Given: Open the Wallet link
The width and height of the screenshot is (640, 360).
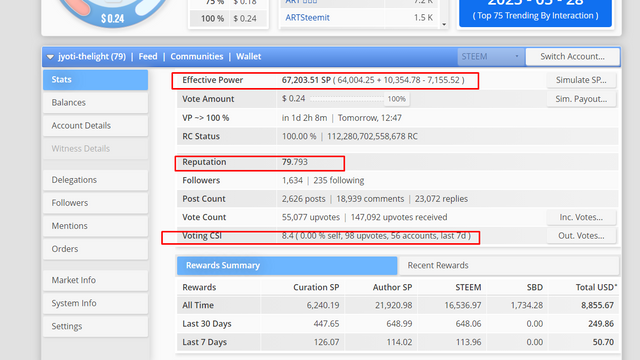Looking at the screenshot, I should pos(248,56).
